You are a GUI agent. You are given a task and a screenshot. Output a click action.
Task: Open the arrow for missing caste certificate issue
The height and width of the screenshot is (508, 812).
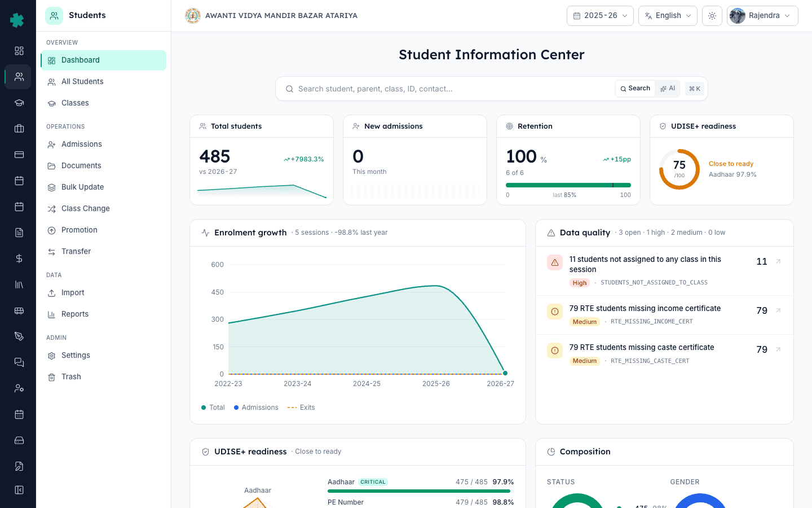pyautogui.click(x=778, y=349)
